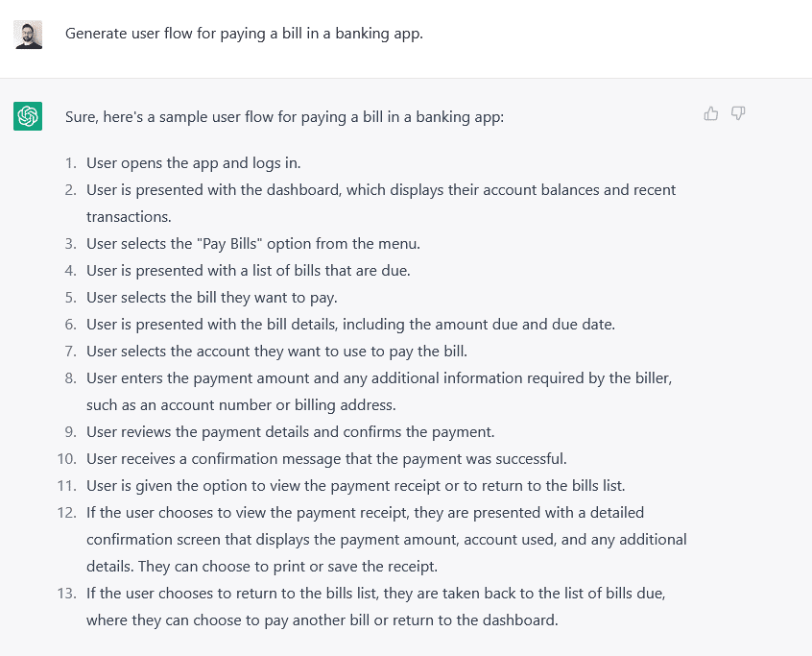Select step 10 confirmation message text
Viewport: 812px width, 656px height.
click(x=326, y=459)
